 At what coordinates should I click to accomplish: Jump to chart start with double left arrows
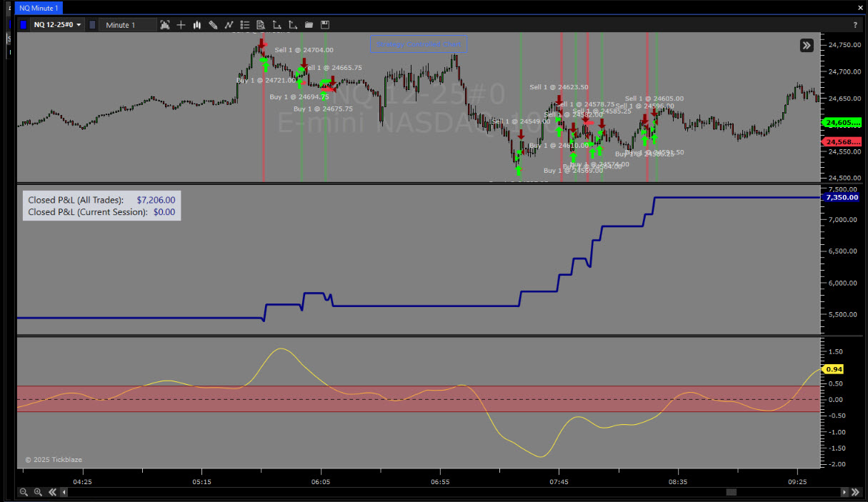(52, 492)
